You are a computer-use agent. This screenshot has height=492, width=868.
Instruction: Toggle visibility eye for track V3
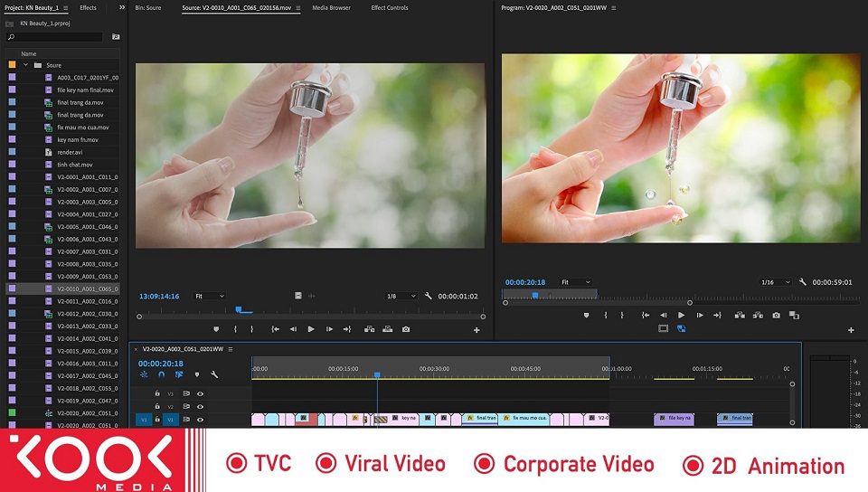point(200,393)
